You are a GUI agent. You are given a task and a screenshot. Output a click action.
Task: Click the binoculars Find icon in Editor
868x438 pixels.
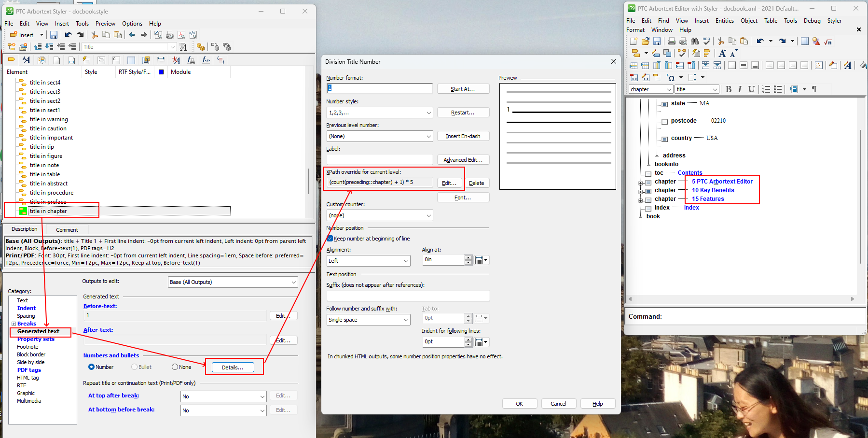click(x=695, y=41)
